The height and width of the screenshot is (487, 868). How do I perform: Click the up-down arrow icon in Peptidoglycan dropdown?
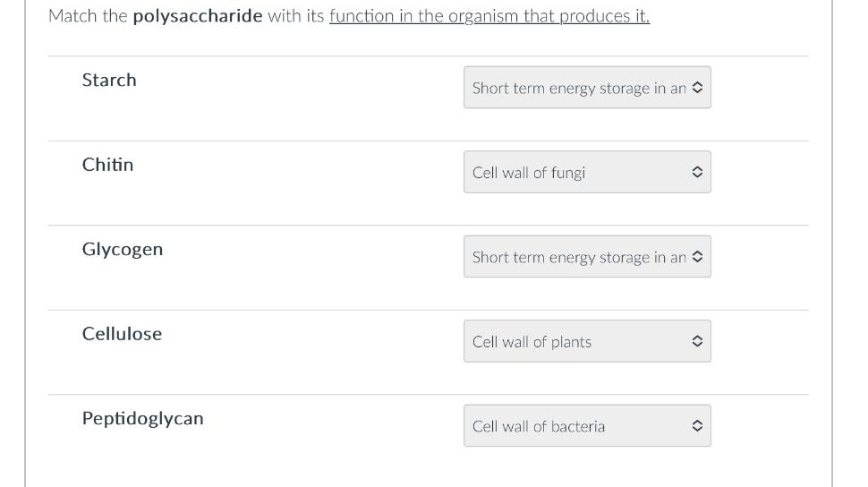pos(697,425)
